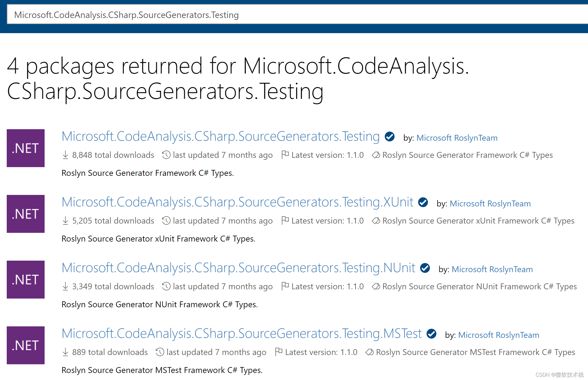
Task: Click the clock icon beside Testing.NUnit last updated
Action: click(x=166, y=286)
